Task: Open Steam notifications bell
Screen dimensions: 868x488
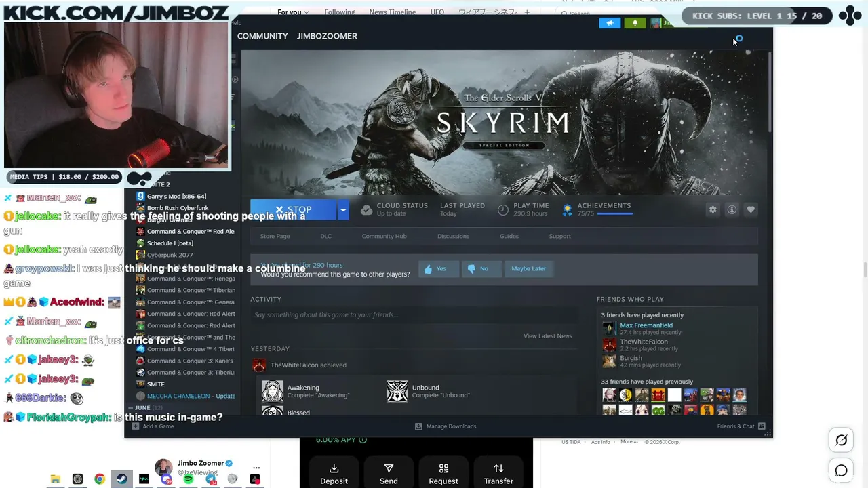Action: [x=635, y=23]
